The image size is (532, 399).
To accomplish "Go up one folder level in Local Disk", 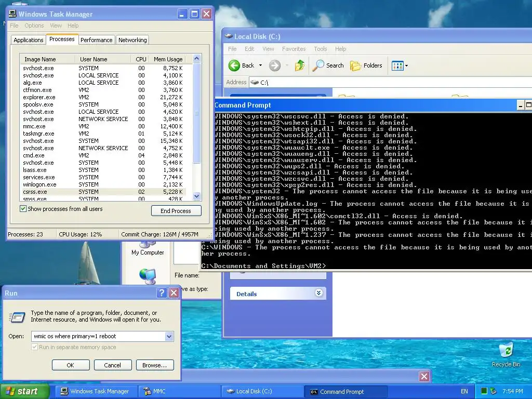I will tap(300, 65).
